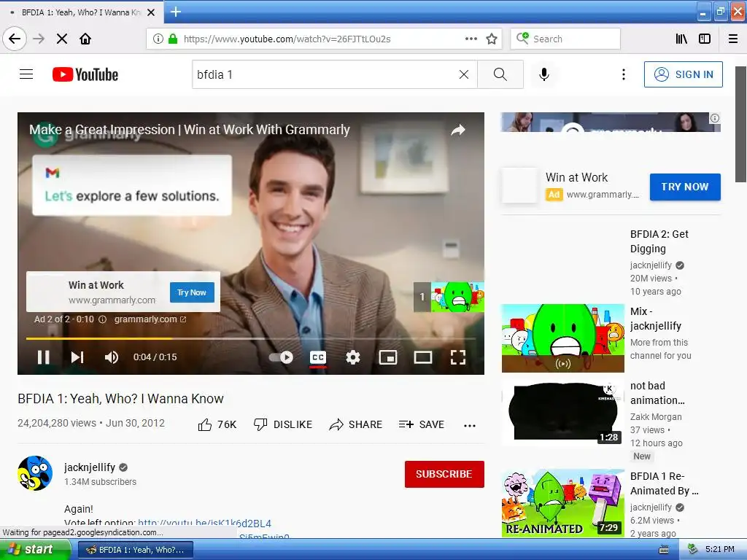Skip to next video
The image size is (747, 560).
77,357
